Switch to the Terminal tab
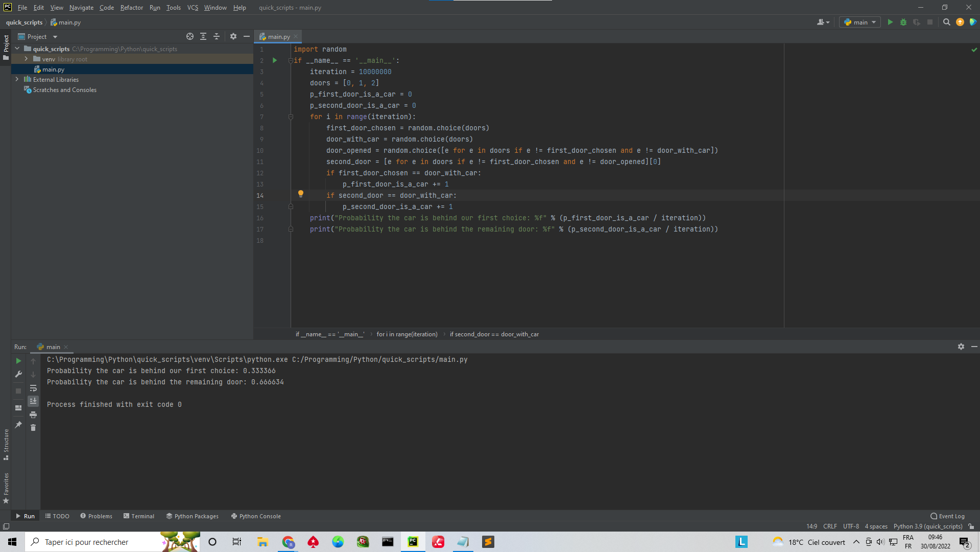 tap(139, 516)
